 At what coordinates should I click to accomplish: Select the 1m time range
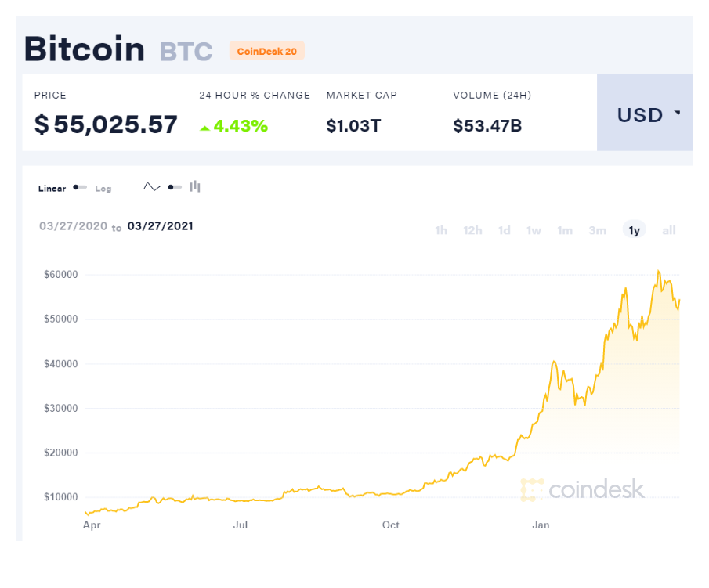click(x=565, y=230)
